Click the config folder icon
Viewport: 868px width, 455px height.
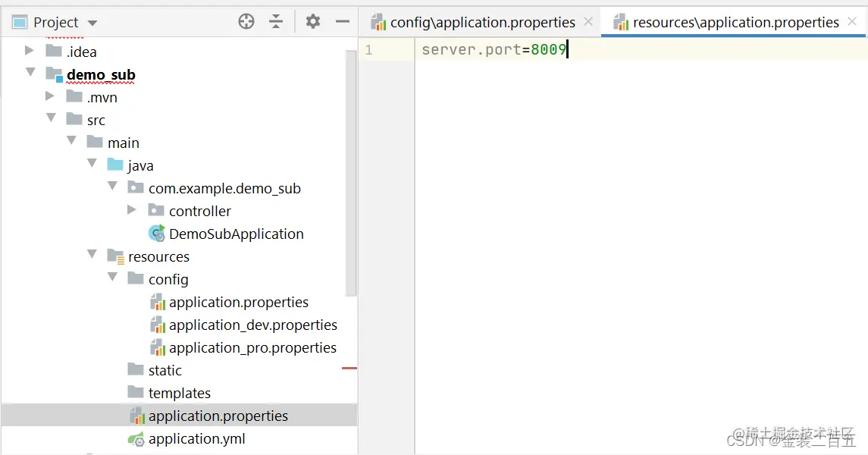(136, 278)
